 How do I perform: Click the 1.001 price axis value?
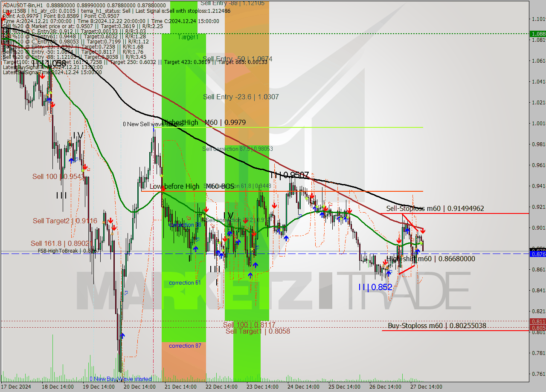[538, 123]
